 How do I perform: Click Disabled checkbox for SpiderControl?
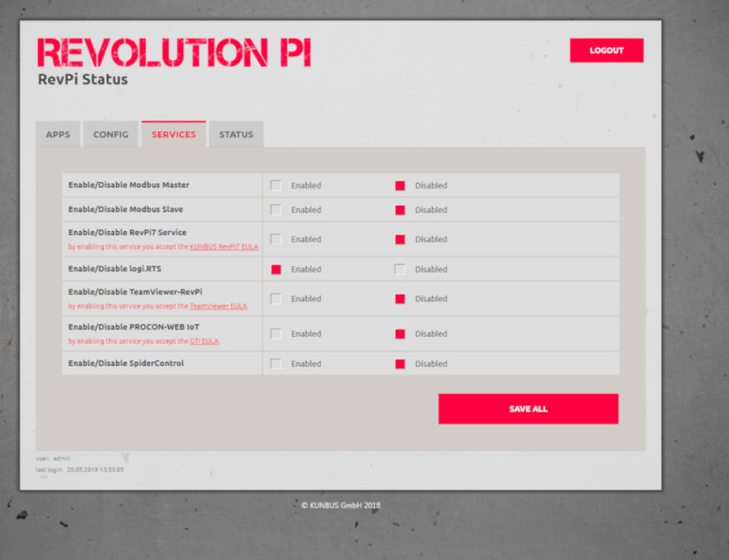pyautogui.click(x=400, y=363)
